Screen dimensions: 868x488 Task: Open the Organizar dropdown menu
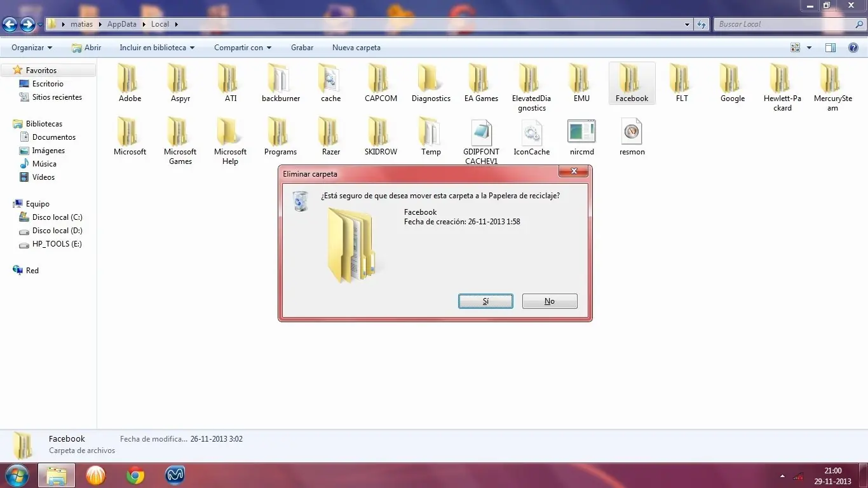click(x=32, y=48)
